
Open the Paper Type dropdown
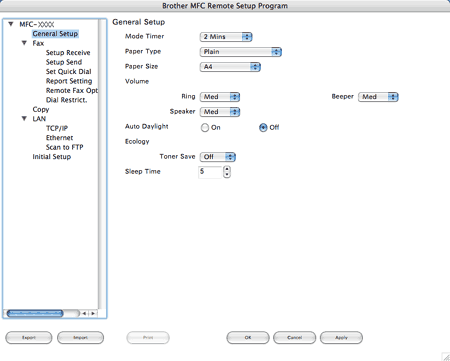(x=241, y=52)
